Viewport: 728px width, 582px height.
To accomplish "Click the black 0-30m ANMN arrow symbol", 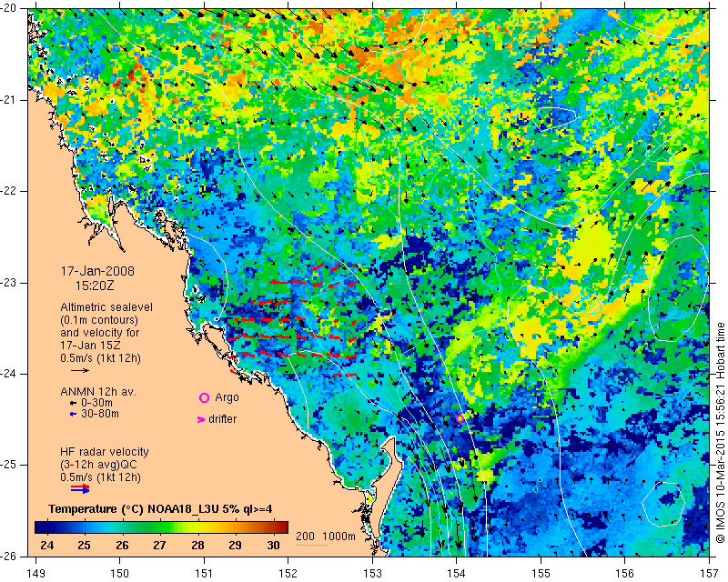I will 73,404.
